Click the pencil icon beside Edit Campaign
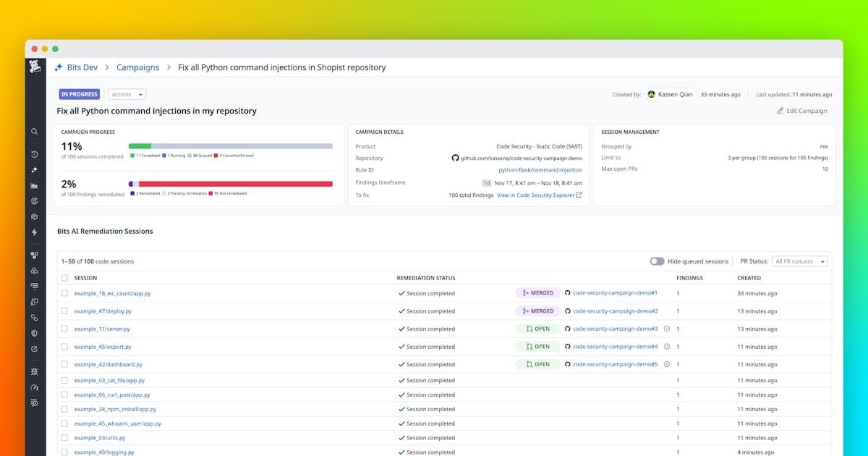Image resolution: width=868 pixels, height=456 pixels. (x=780, y=111)
